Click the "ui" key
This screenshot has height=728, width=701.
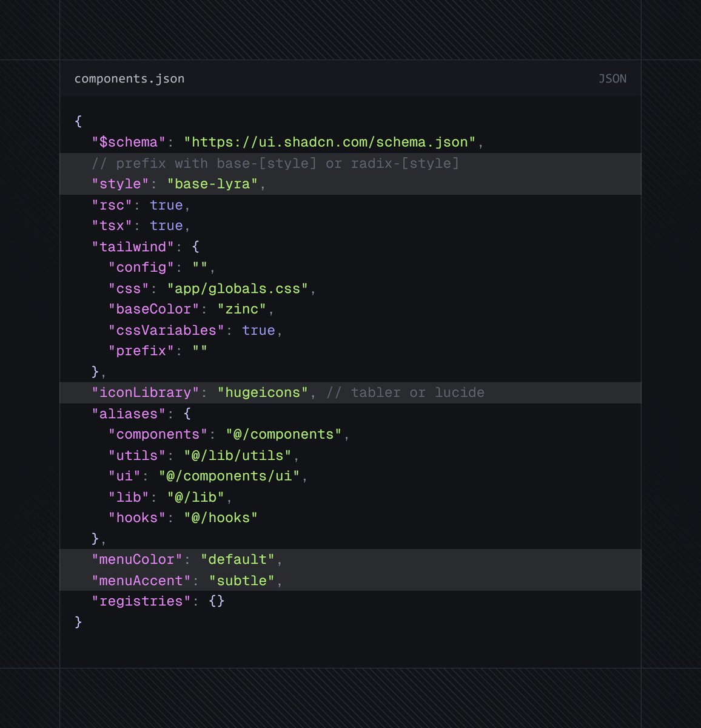pyautogui.click(x=124, y=476)
